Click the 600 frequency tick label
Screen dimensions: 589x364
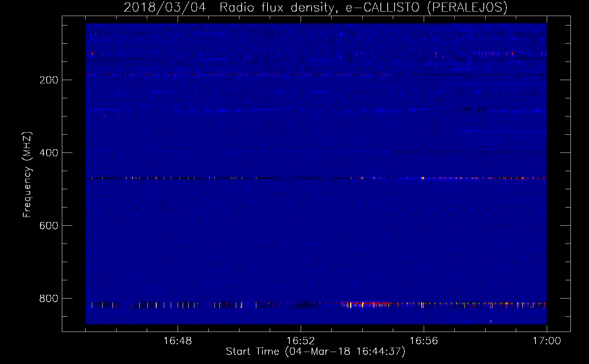(x=49, y=226)
